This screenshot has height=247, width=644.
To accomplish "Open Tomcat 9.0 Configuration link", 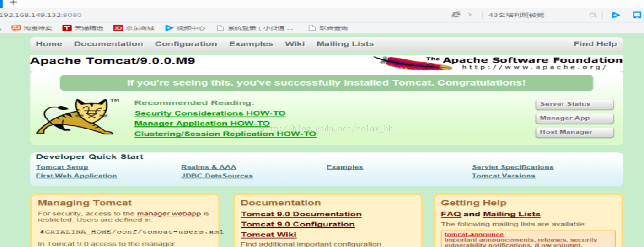I will (x=298, y=224).
